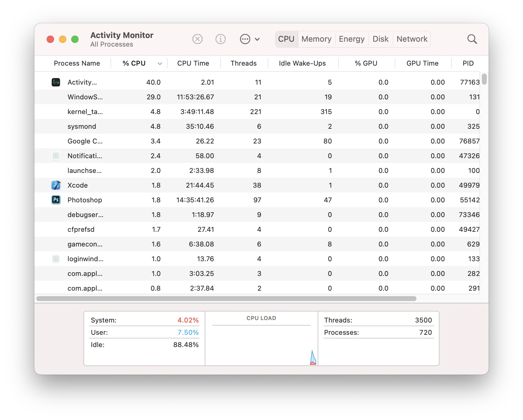Open the Disk tab
This screenshot has width=523, height=420.
pyautogui.click(x=380, y=39)
